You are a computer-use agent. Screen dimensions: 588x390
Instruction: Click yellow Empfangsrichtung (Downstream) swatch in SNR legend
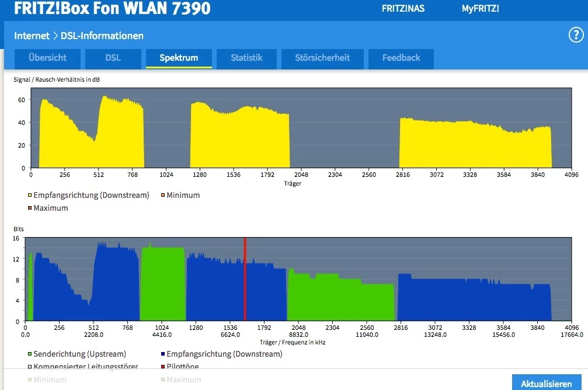[30, 195]
